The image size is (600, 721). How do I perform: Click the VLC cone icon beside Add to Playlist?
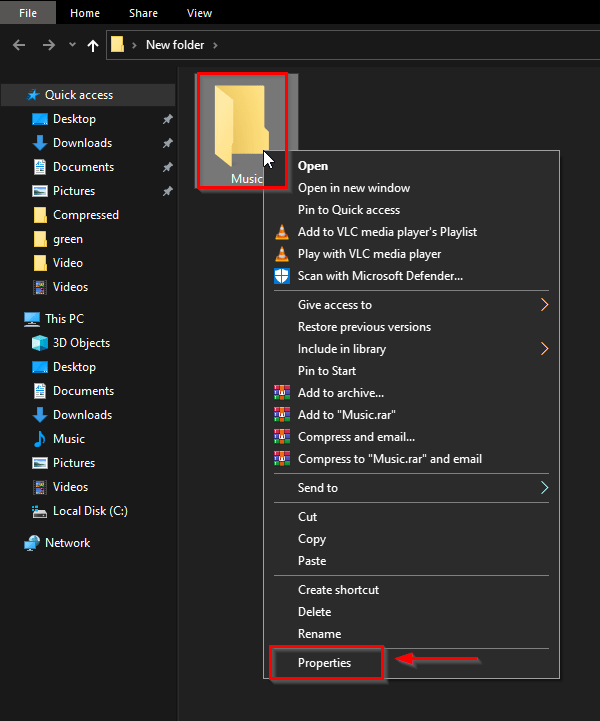pyautogui.click(x=282, y=232)
